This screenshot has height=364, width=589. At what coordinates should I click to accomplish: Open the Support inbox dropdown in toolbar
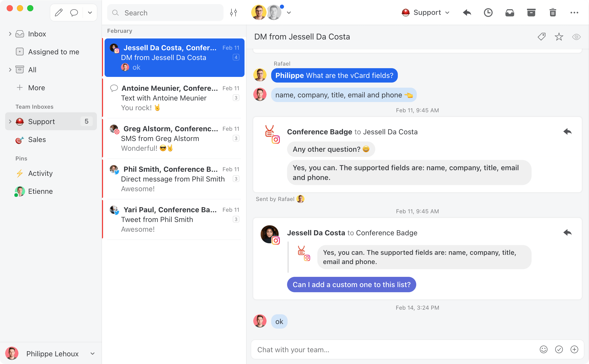click(x=425, y=13)
